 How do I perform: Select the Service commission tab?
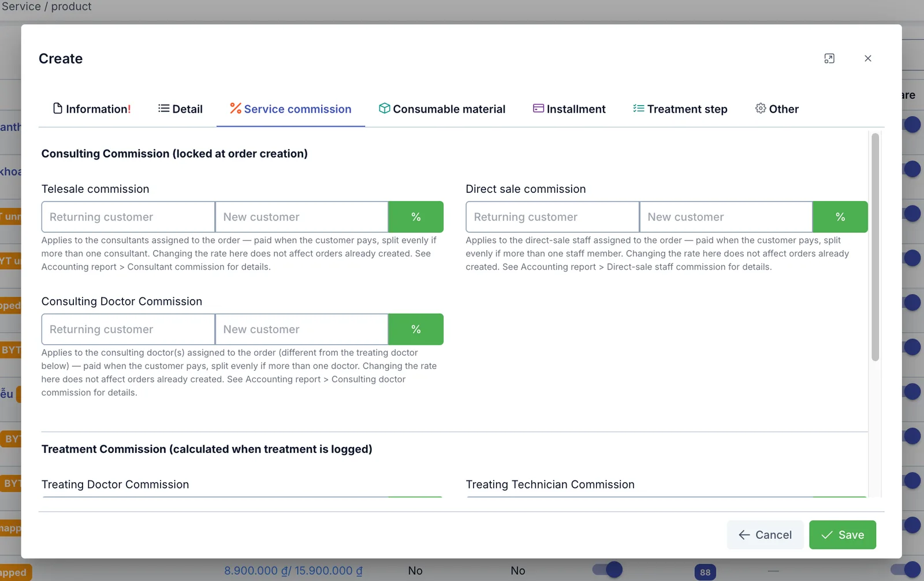290,109
